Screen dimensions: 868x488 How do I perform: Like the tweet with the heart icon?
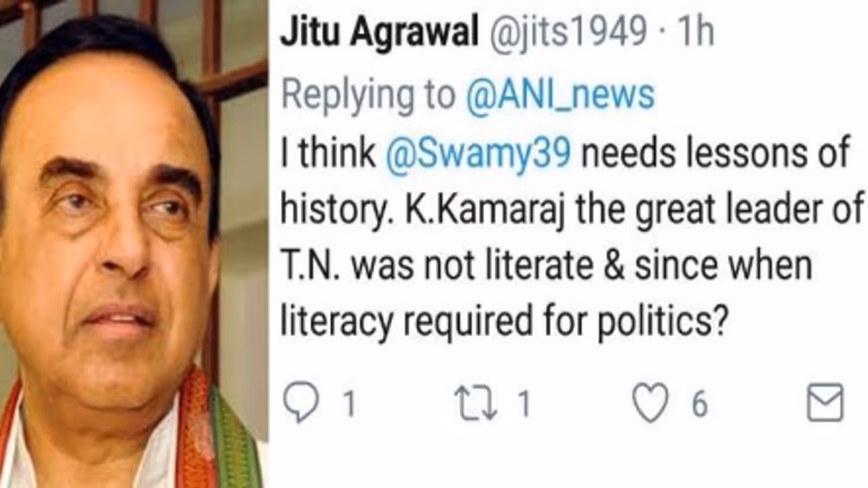[x=650, y=403]
